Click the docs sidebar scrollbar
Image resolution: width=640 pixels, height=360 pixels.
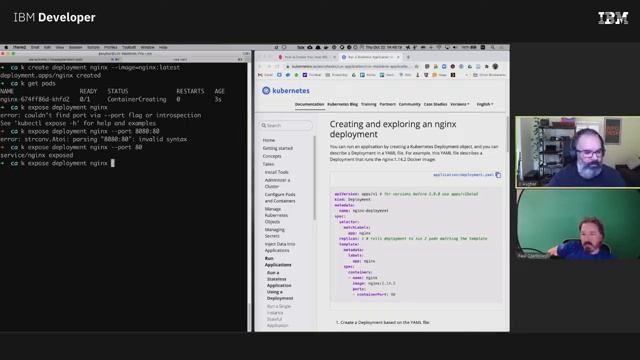click(314, 178)
